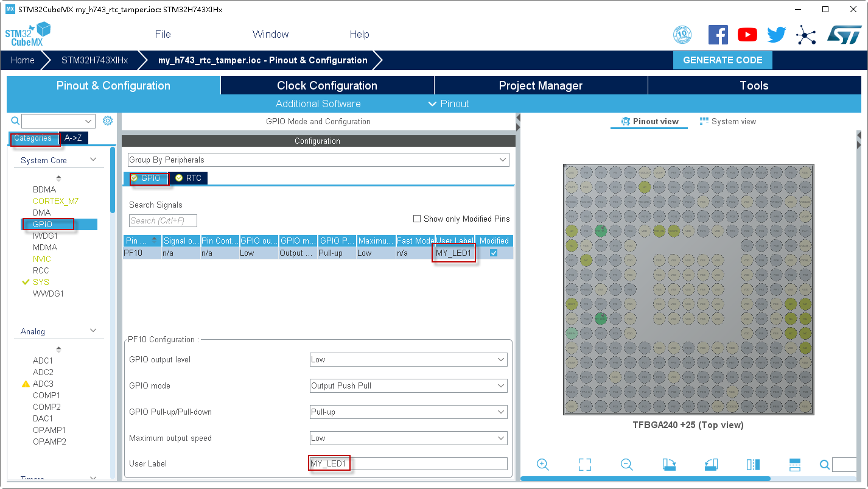868x489 pixels.
Task: Open the Group By Peripherals dropdown
Action: (503, 160)
